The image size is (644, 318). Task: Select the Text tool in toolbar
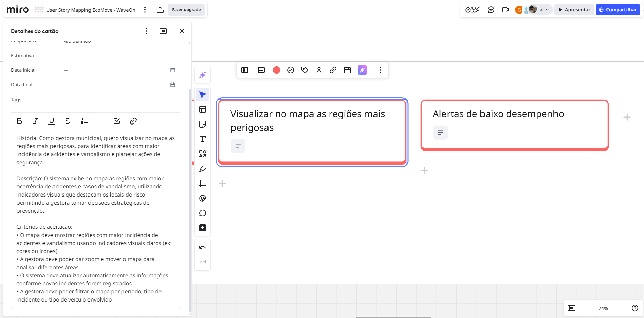[x=203, y=139]
